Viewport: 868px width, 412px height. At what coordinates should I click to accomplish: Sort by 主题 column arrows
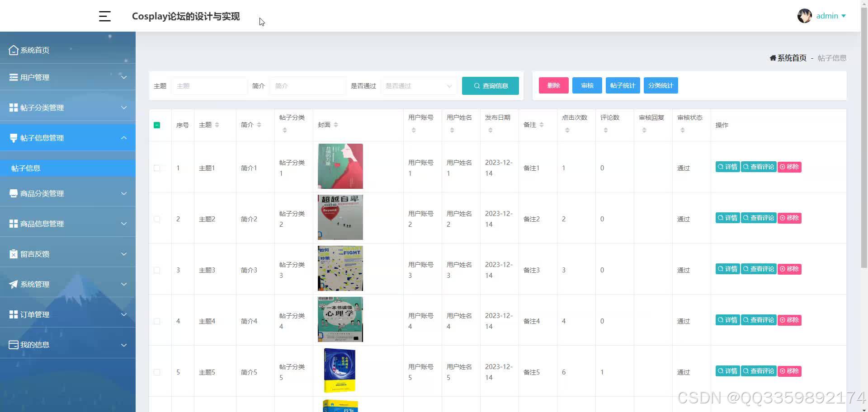(x=217, y=125)
